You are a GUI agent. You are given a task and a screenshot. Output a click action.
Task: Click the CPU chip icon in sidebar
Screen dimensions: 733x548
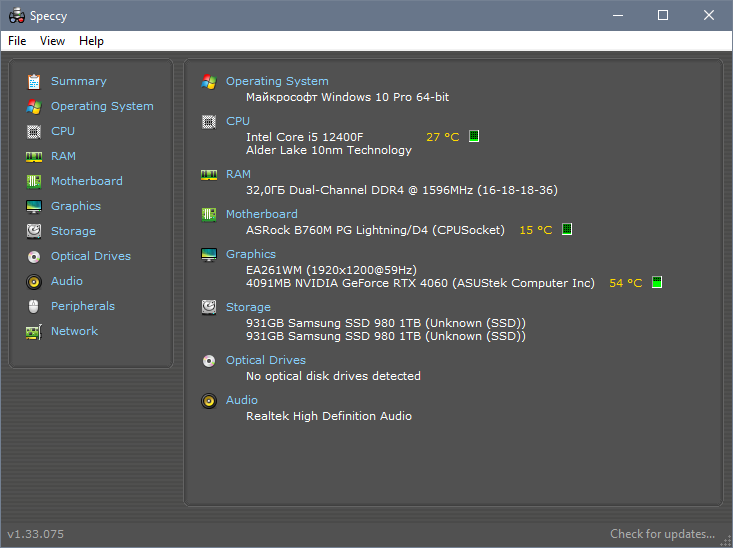[x=34, y=131]
